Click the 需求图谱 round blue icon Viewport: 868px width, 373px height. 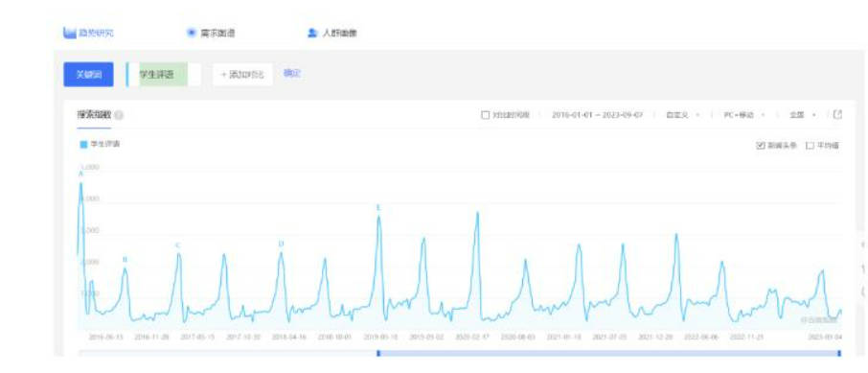[192, 33]
